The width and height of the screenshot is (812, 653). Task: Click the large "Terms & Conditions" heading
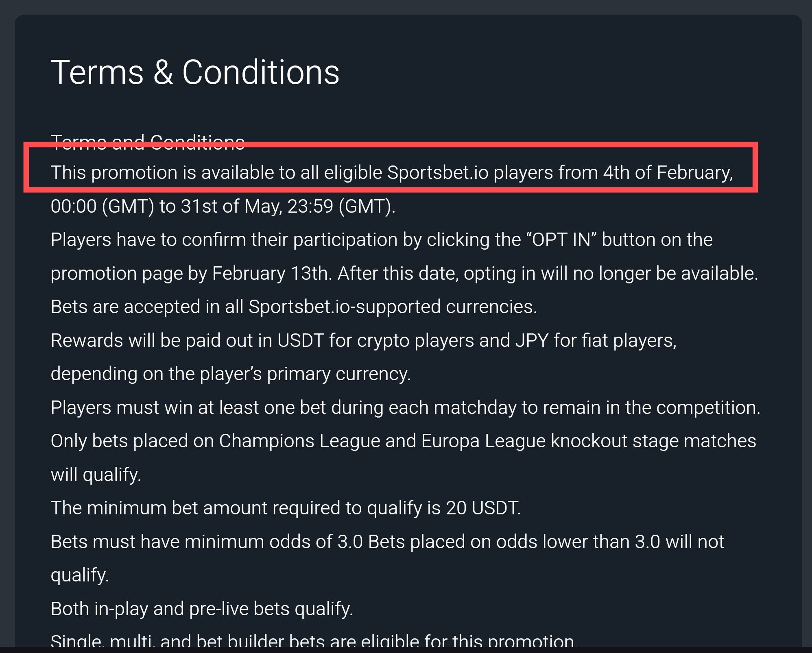click(x=195, y=72)
